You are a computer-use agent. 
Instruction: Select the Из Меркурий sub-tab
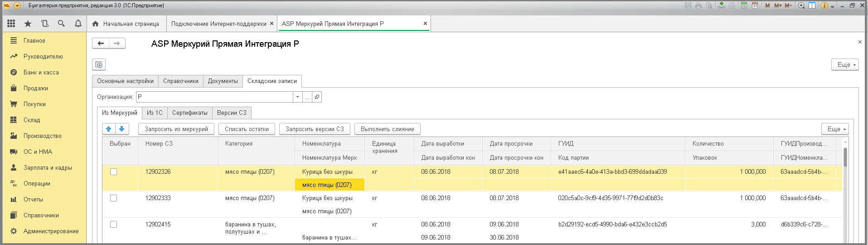120,113
